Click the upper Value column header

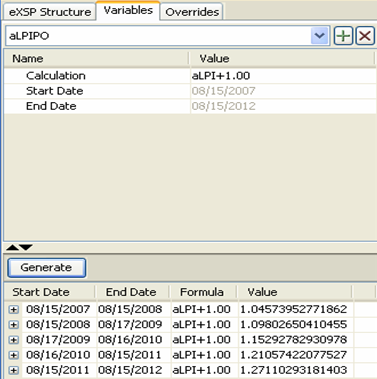point(282,59)
